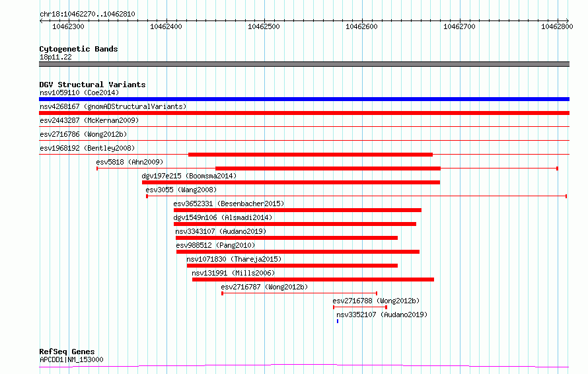Open variant esv988512 (Pang2010) label
The width and height of the screenshot is (588, 374).
click(215, 245)
